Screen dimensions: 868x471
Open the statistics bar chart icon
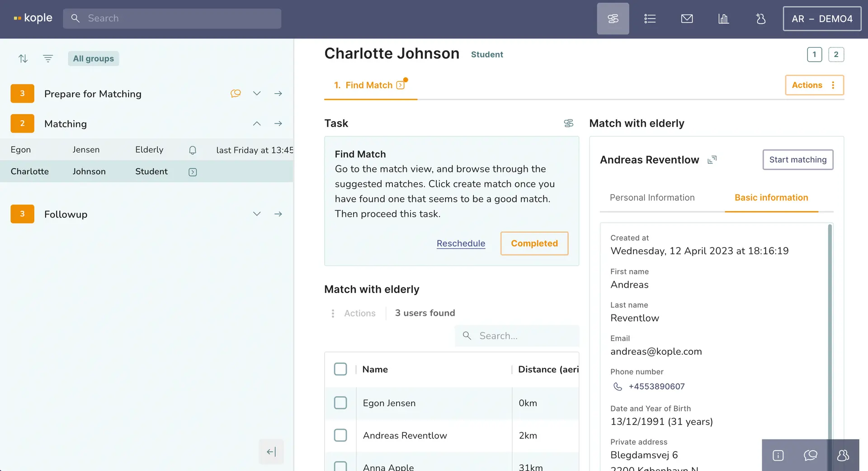pyautogui.click(x=723, y=19)
